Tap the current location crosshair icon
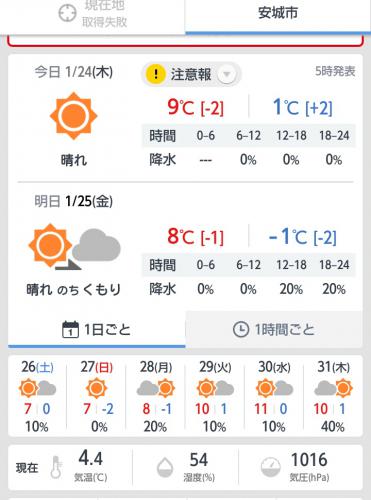This screenshot has width=371, height=500. (x=67, y=13)
